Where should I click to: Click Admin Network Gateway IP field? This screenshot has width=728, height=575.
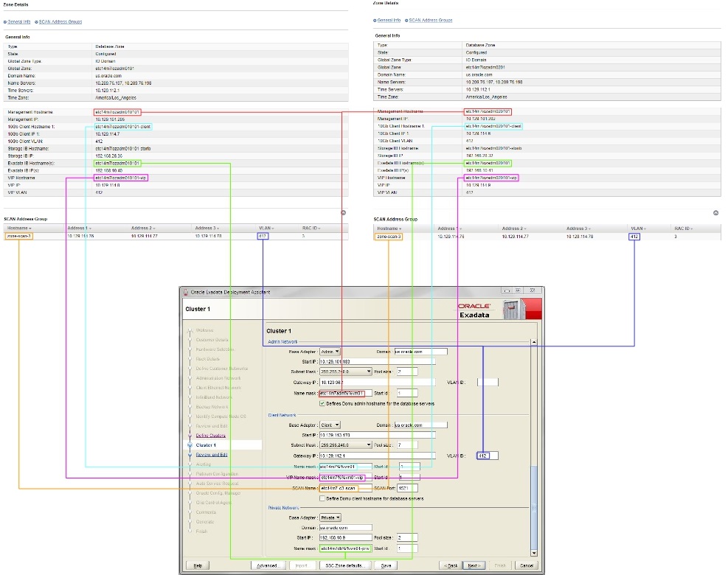[x=378, y=383]
